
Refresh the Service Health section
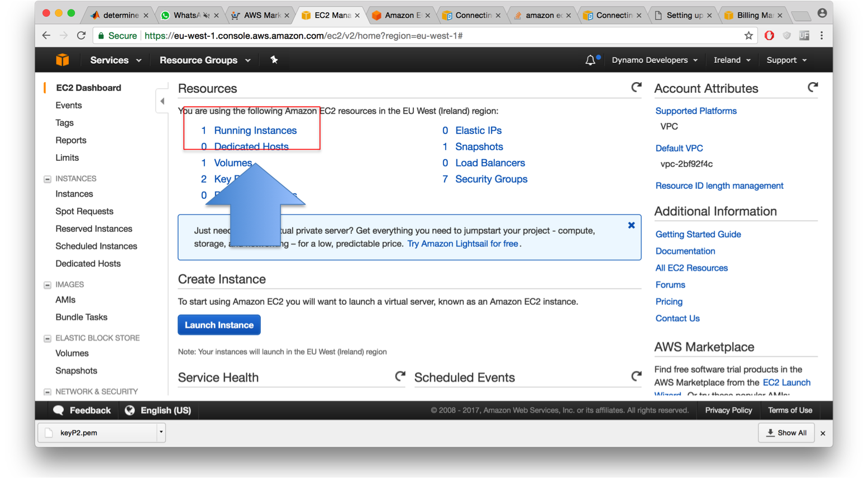point(400,376)
